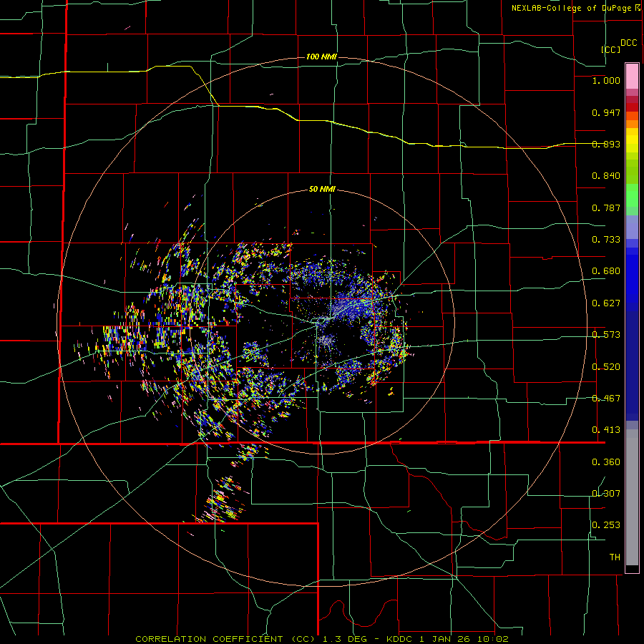Pick the lavender segment of the color bar
644x644 pixels.
[x=632, y=227]
